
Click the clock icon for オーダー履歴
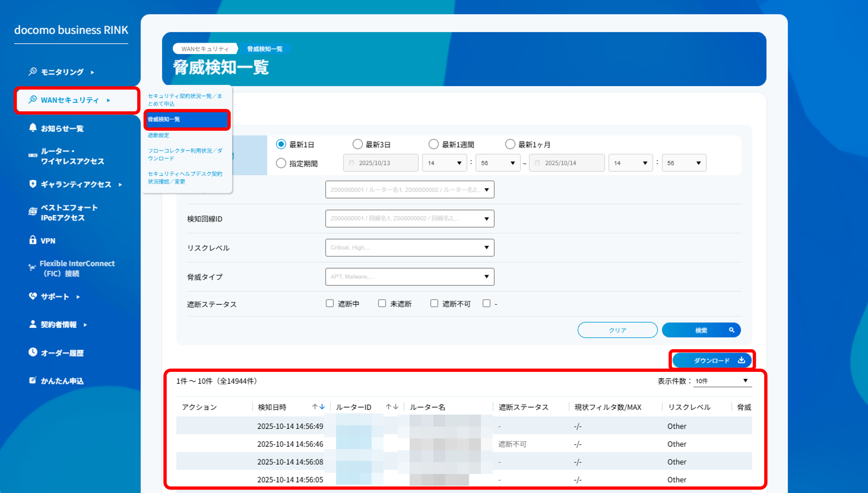click(x=32, y=352)
